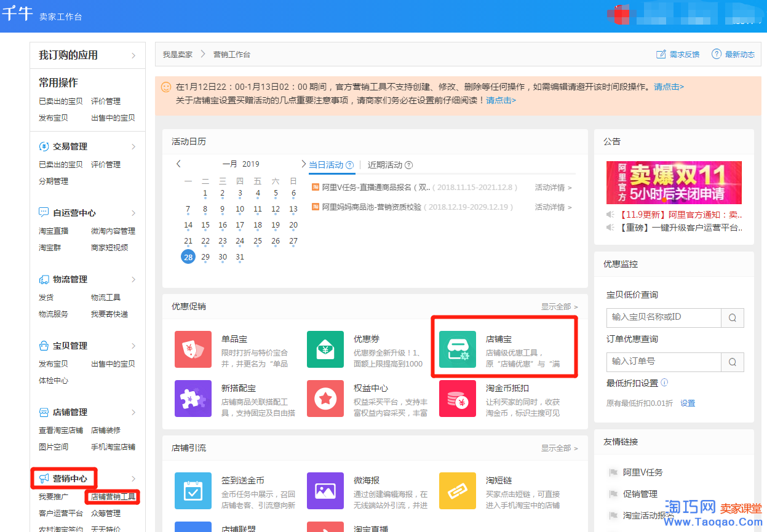
Task: Open the 淘短链 chain link icon
Action: [x=458, y=491]
